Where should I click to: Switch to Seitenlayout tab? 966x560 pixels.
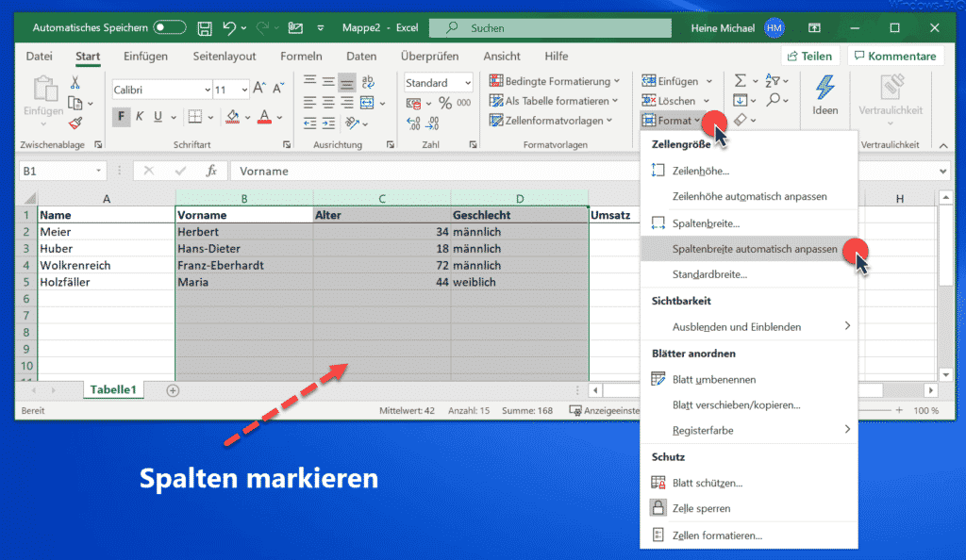pos(225,56)
